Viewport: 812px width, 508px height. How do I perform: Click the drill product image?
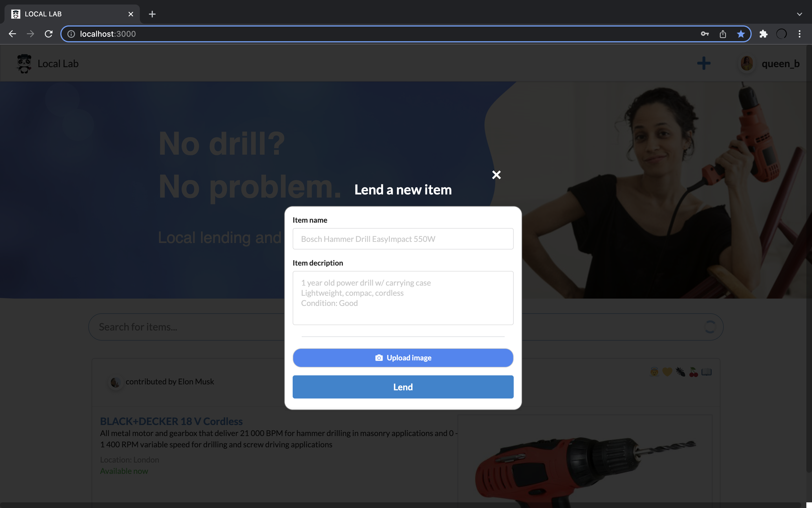tap(585, 461)
